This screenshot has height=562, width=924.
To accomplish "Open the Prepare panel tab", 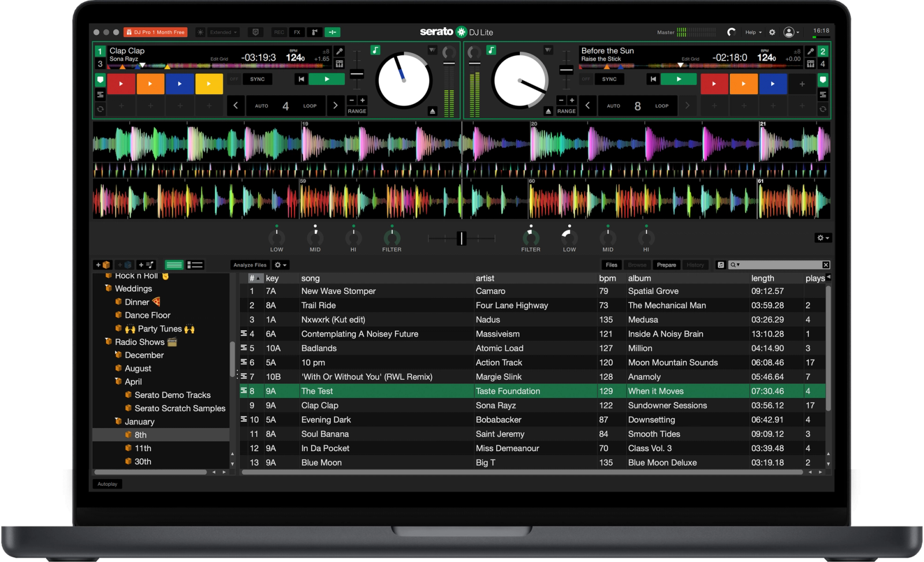I will 666,265.
